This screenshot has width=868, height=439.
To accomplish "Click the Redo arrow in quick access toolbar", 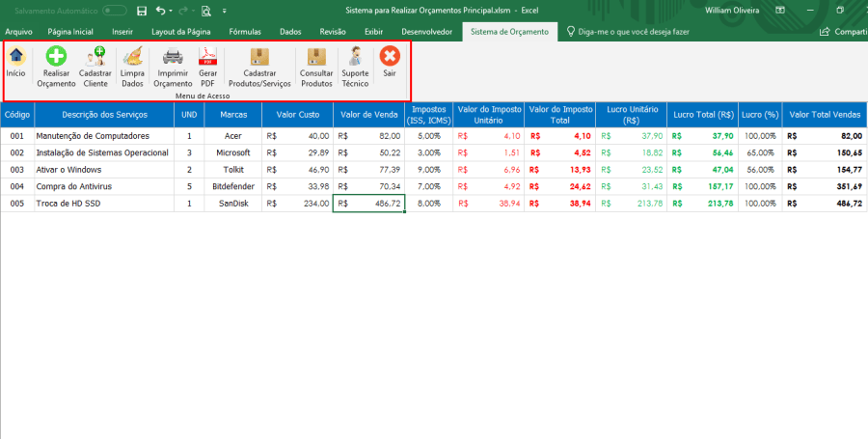I will 183,11.
